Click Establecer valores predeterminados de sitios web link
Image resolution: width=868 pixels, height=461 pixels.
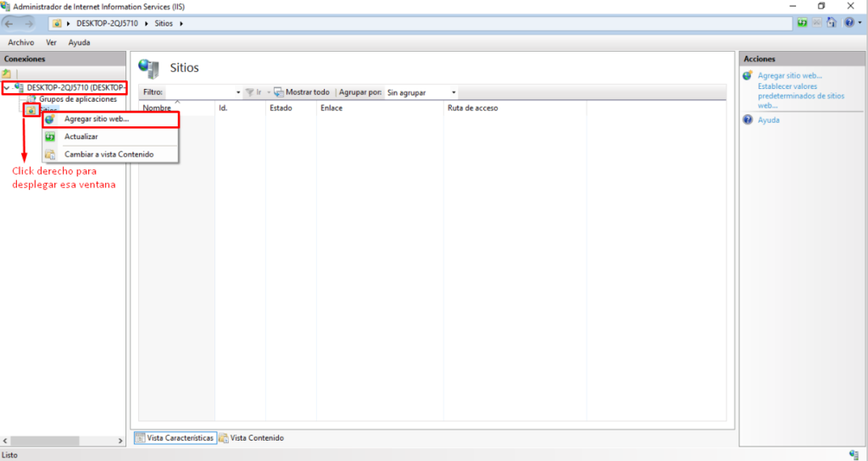click(x=801, y=96)
